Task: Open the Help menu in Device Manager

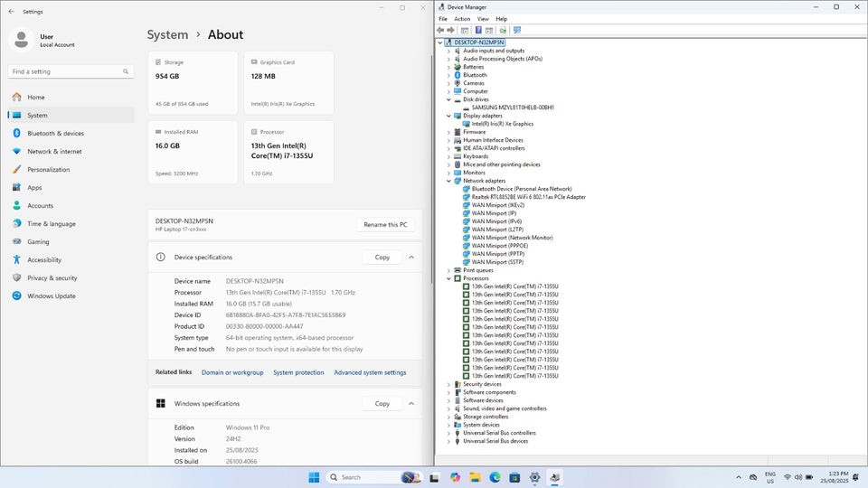Action: pyautogui.click(x=502, y=19)
